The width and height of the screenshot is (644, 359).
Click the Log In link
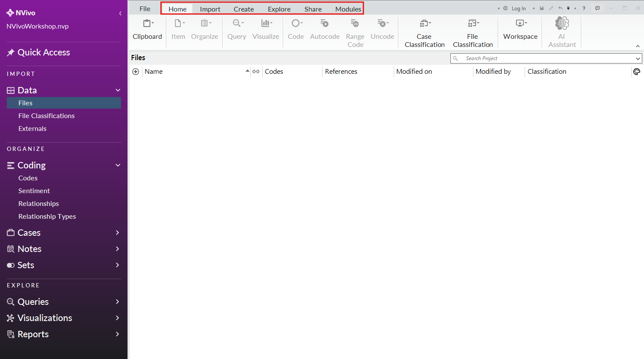click(x=519, y=9)
